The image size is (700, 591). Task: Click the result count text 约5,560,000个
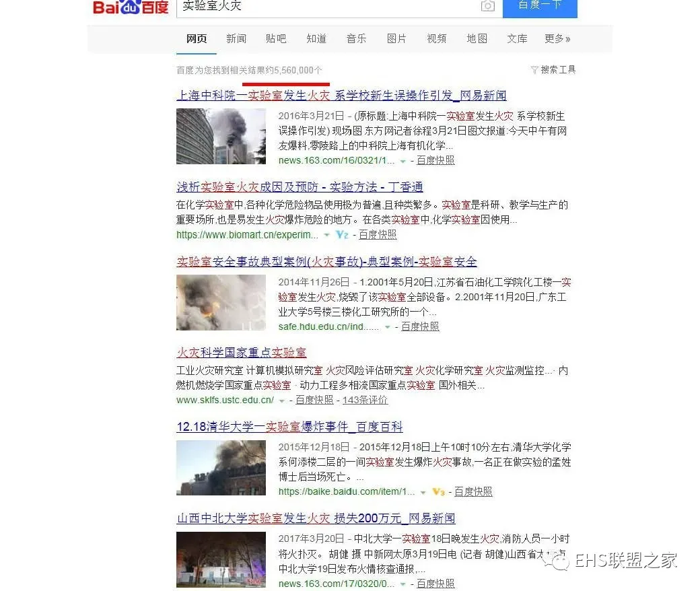[x=293, y=70]
